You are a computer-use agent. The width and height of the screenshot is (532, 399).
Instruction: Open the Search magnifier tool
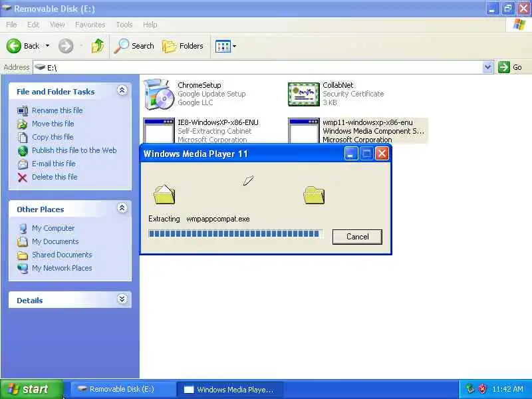click(134, 46)
